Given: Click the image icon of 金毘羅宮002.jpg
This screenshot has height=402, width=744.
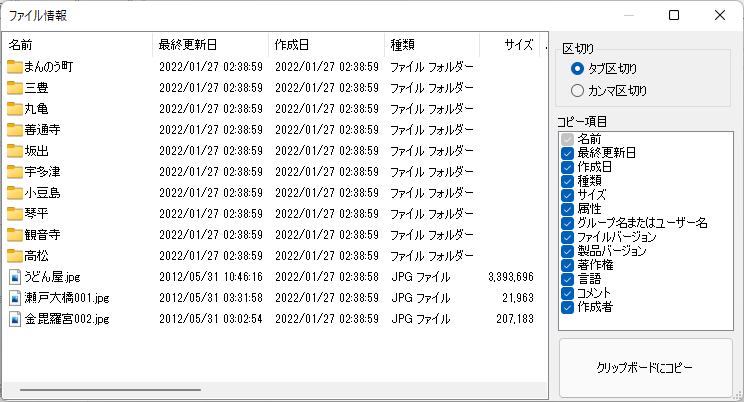Looking at the screenshot, I should pos(15,319).
